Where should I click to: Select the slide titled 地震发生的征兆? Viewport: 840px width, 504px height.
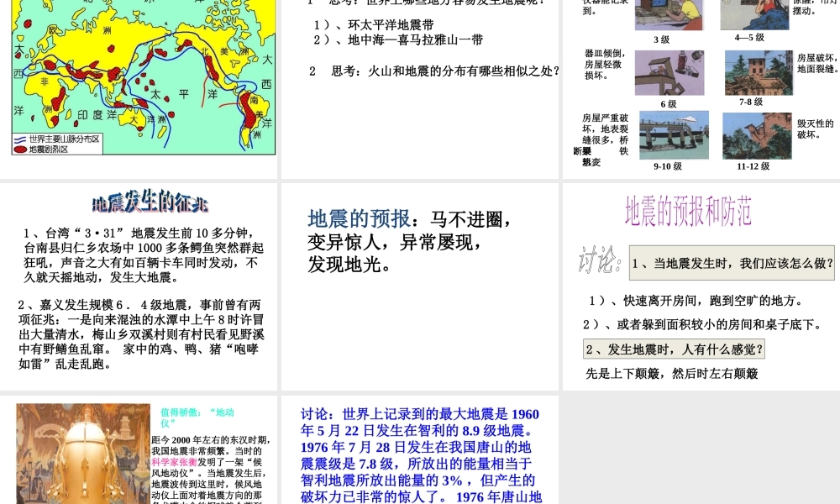[x=139, y=286]
